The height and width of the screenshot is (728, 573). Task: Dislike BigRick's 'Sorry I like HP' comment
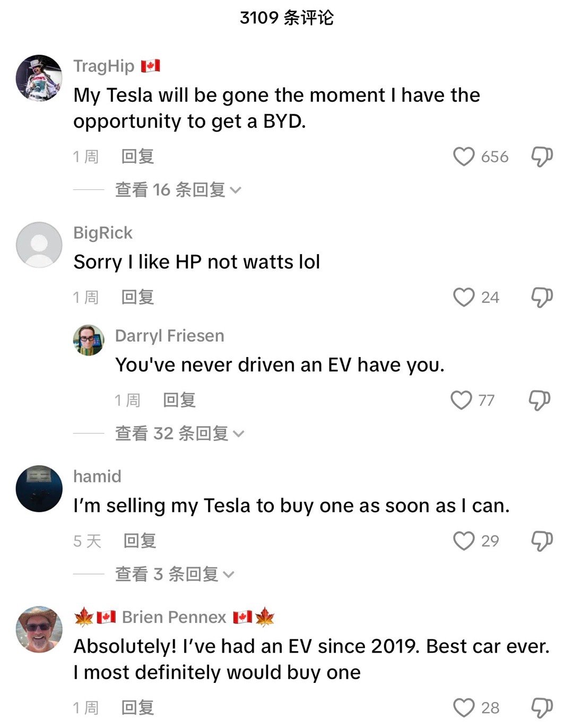pos(542,297)
